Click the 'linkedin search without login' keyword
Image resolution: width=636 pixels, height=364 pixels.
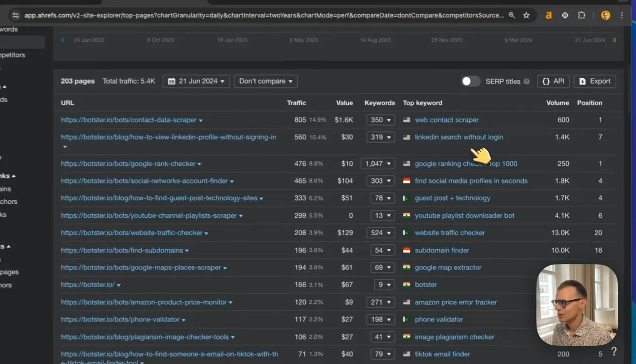(x=459, y=137)
